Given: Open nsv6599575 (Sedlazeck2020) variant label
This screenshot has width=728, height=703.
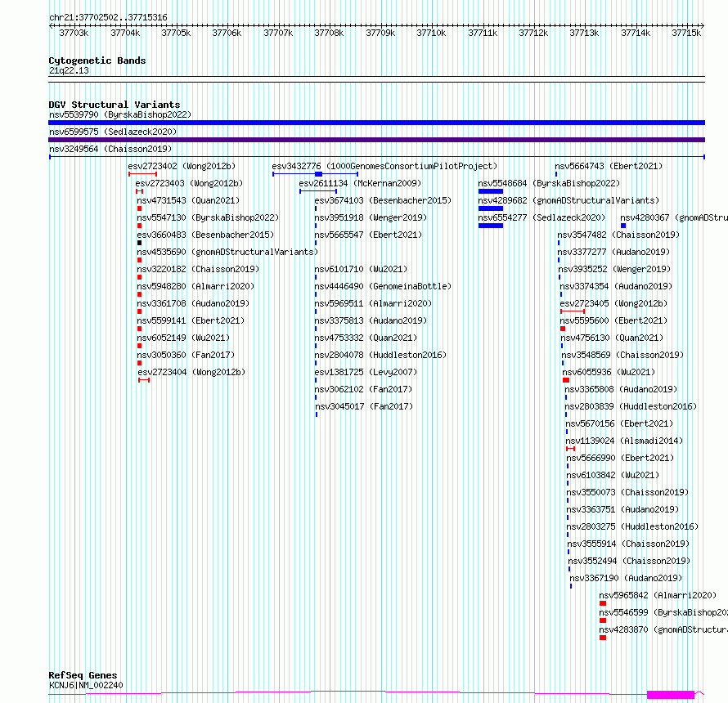Looking at the screenshot, I should click(113, 132).
